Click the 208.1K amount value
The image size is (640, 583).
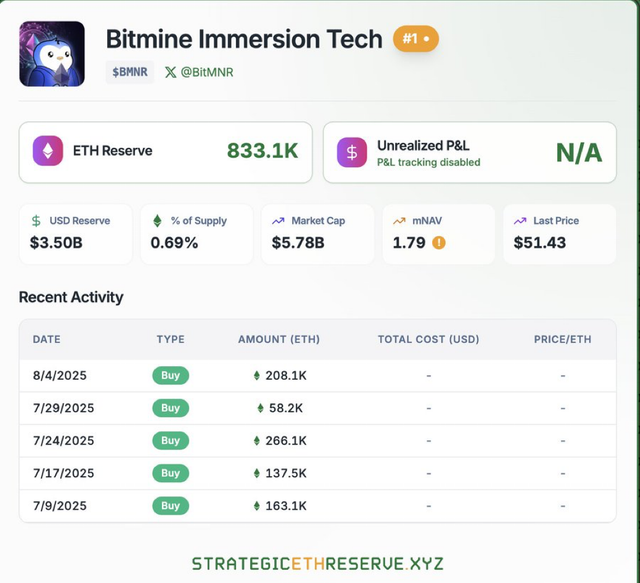[x=286, y=376]
